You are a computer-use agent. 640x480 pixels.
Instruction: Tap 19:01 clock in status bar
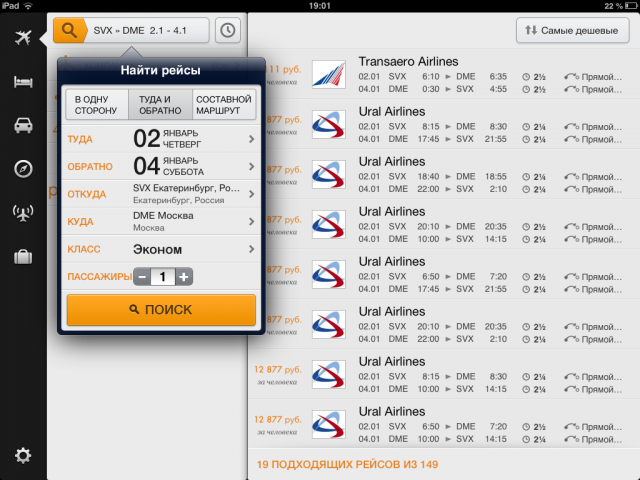[320, 6]
